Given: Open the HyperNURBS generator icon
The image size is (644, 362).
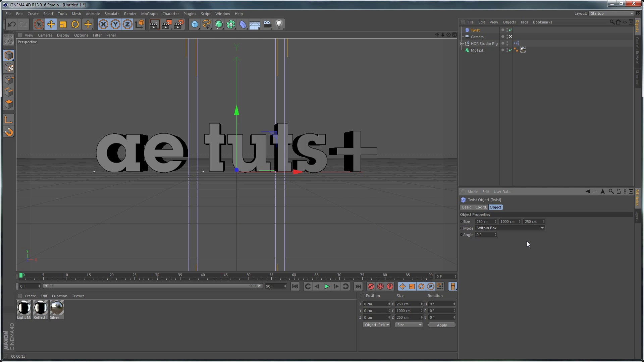Looking at the screenshot, I should 219,24.
